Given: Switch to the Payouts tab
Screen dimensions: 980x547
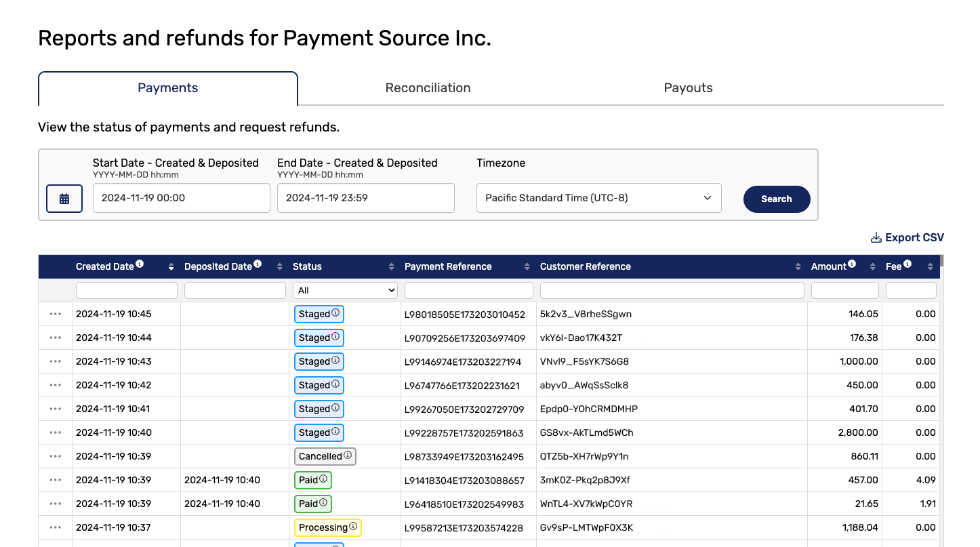Looking at the screenshot, I should tap(688, 88).
